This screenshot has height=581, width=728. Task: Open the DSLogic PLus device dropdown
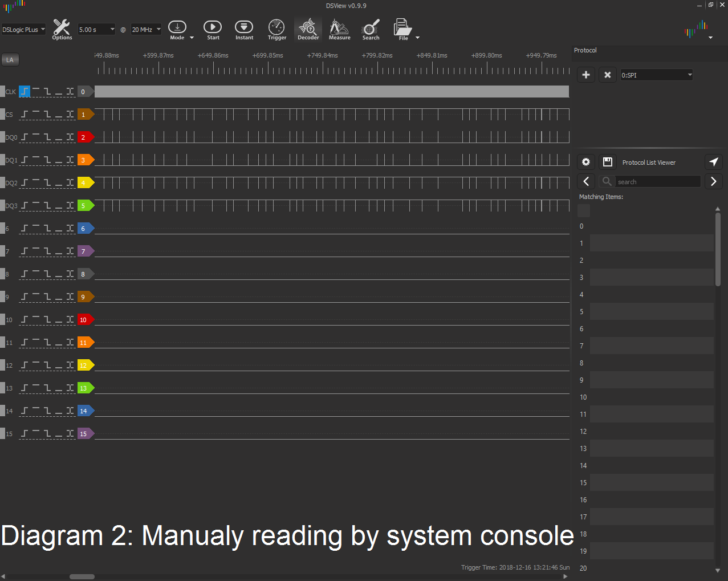(23, 30)
